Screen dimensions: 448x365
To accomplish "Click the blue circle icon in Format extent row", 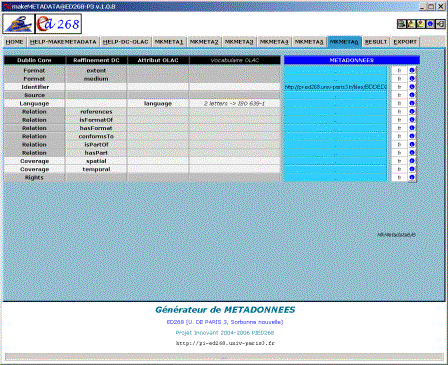I will tap(412, 70).
